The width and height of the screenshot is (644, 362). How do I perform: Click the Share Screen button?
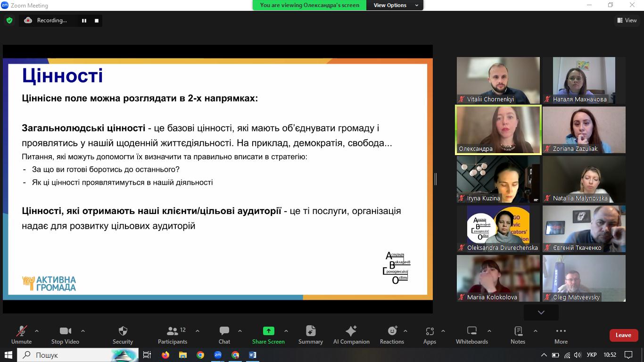pos(268,335)
